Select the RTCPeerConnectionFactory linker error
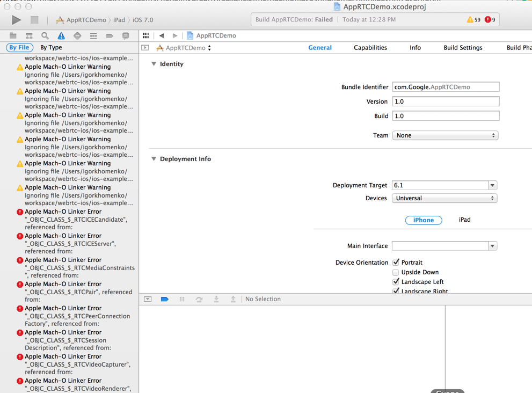The height and width of the screenshot is (393, 532). [x=76, y=316]
